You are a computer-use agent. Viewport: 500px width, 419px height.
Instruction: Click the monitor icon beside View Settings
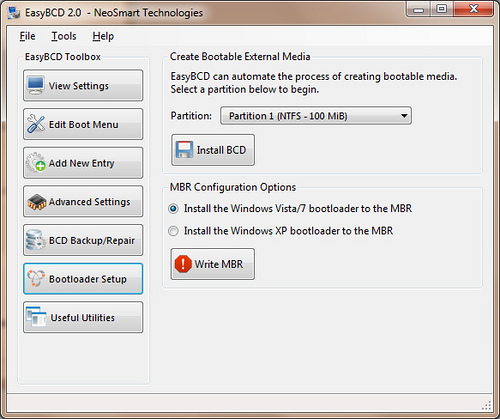pos(36,85)
